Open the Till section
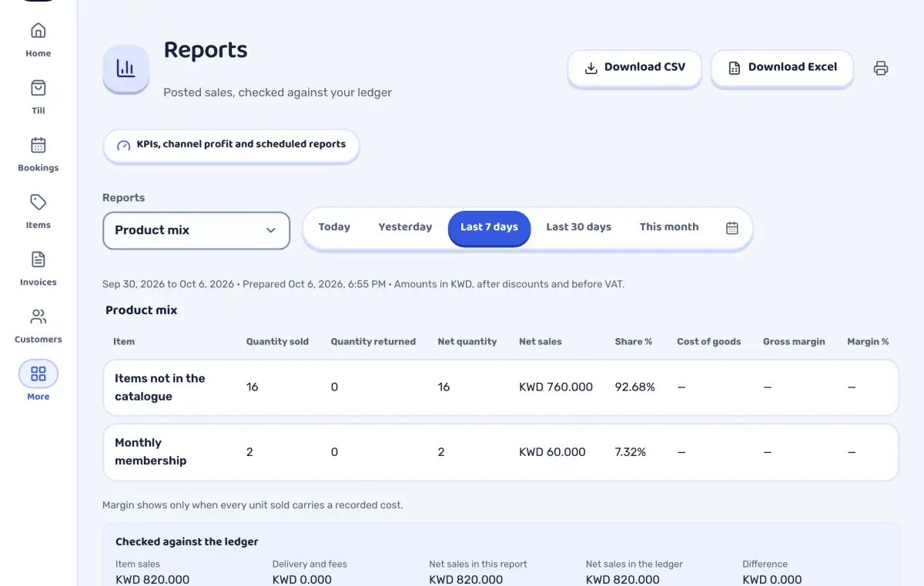This screenshot has height=586, width=924. (x=38, y=97)
